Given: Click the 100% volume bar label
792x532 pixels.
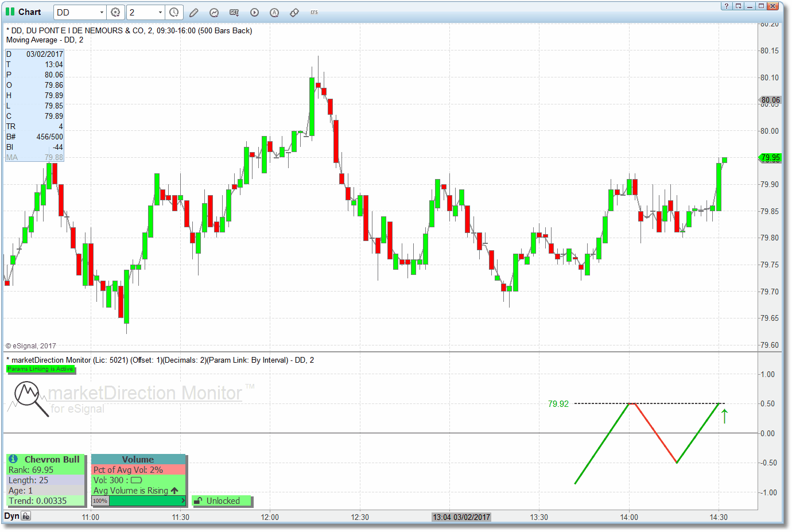Looking at the screenshot, I should pos(100,501).
